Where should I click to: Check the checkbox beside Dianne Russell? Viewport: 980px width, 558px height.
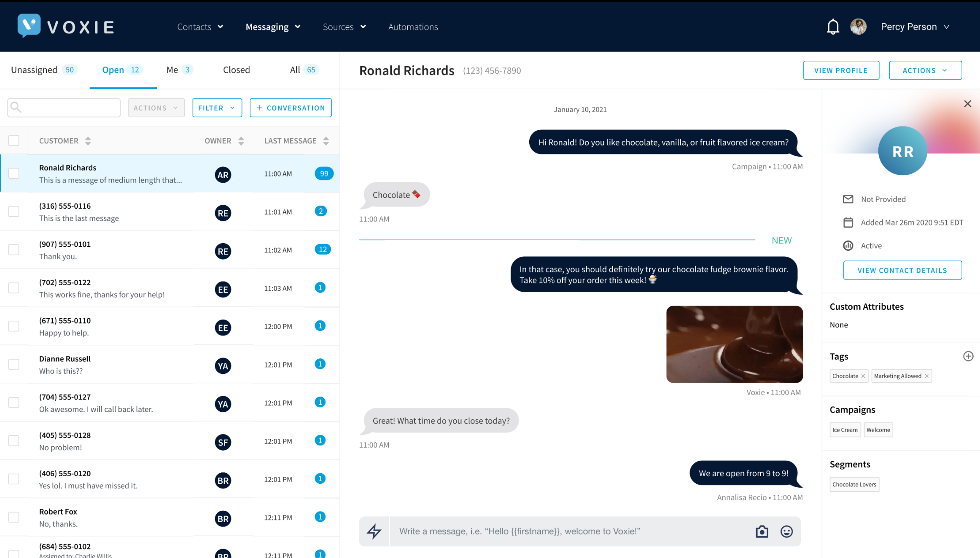pos(14,364)
